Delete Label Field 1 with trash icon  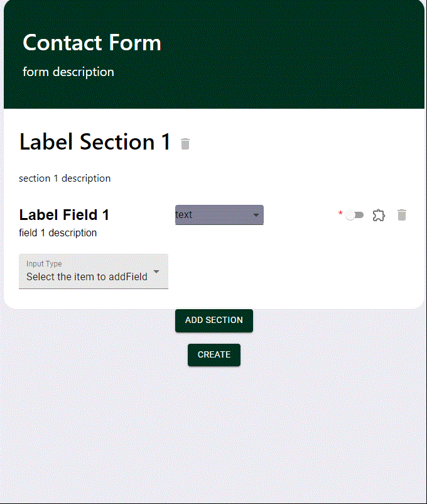pos(402,215)
